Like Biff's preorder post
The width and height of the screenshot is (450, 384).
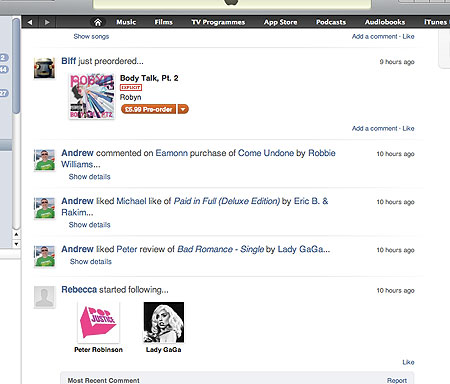pyautogui.click(x=408, y=128)
